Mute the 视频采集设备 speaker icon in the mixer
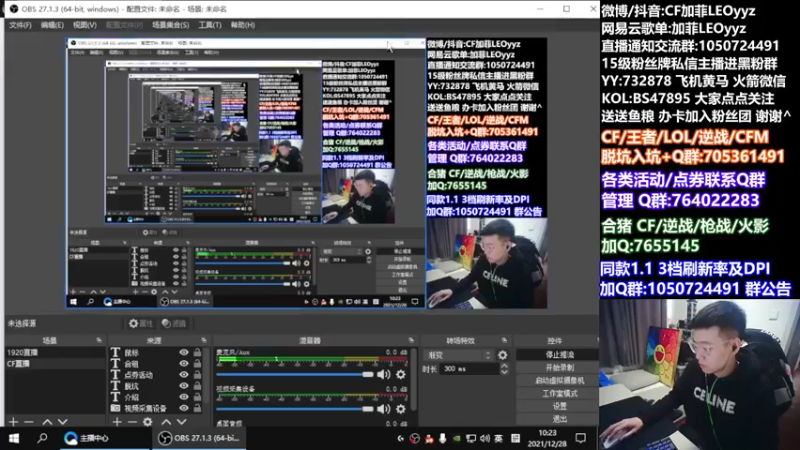 [x=384, y=409]
